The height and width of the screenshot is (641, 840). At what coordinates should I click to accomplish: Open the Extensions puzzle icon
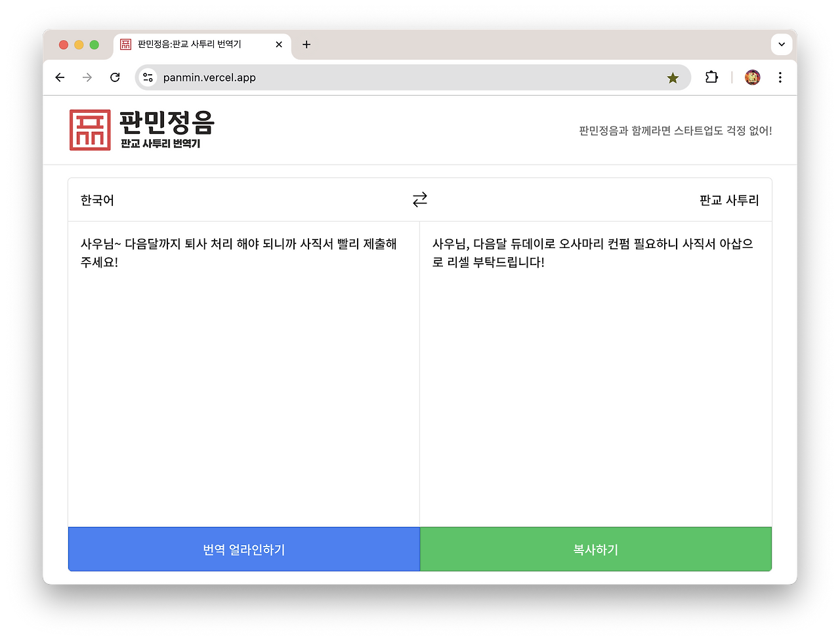point(711,77)
